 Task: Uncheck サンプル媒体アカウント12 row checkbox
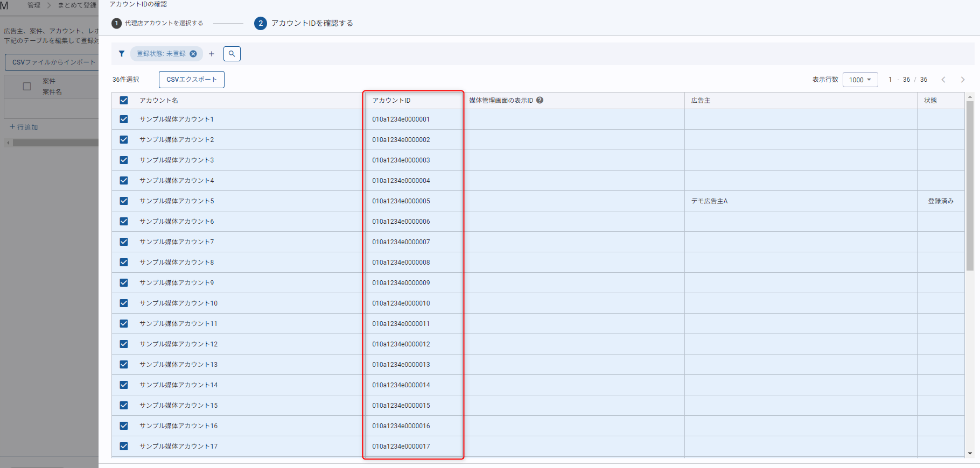coord(124,344)
